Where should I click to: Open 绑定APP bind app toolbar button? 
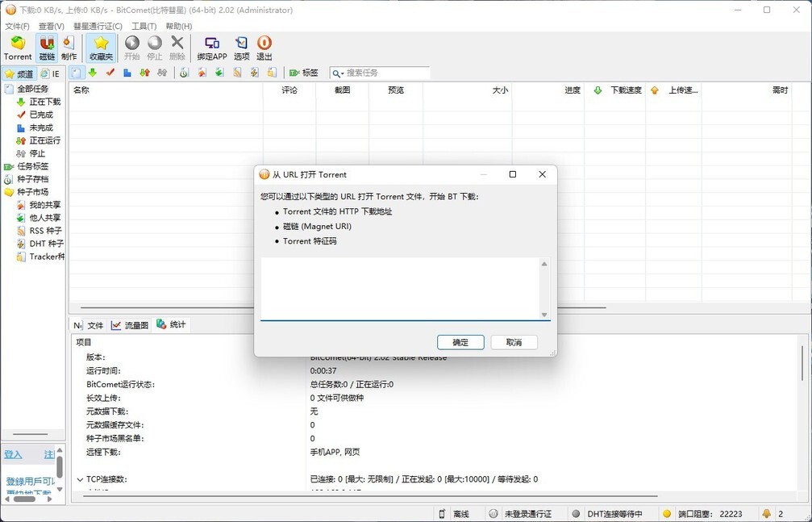pos(212,48)
